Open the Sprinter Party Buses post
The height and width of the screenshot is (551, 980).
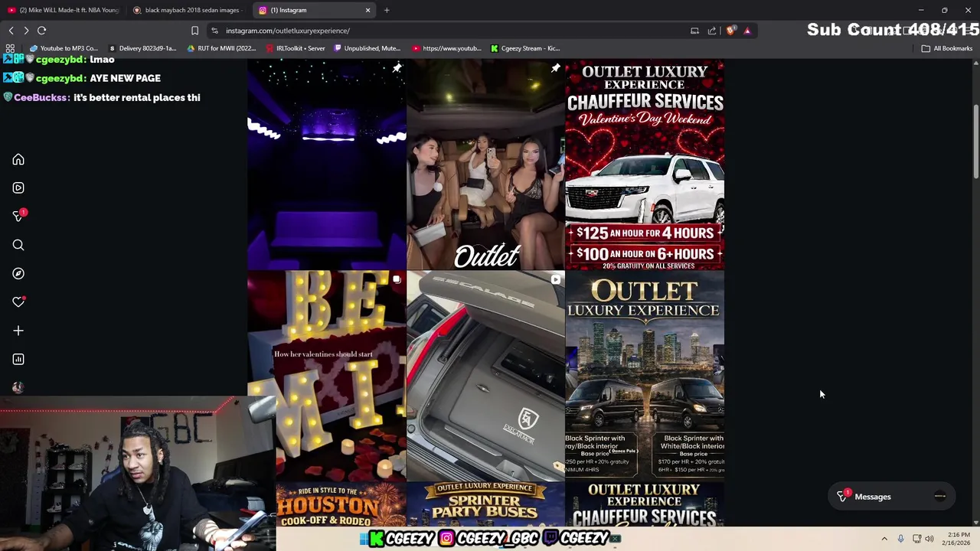point(485,504)
